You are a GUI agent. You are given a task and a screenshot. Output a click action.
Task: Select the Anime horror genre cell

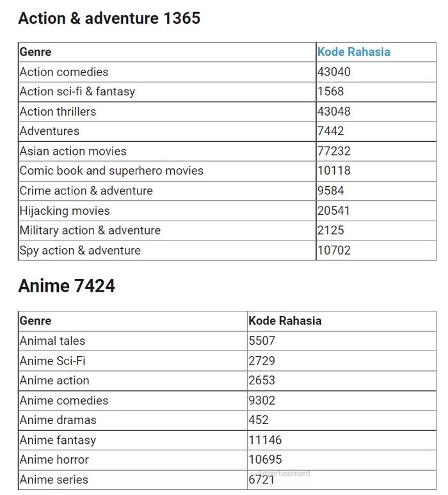54,459
